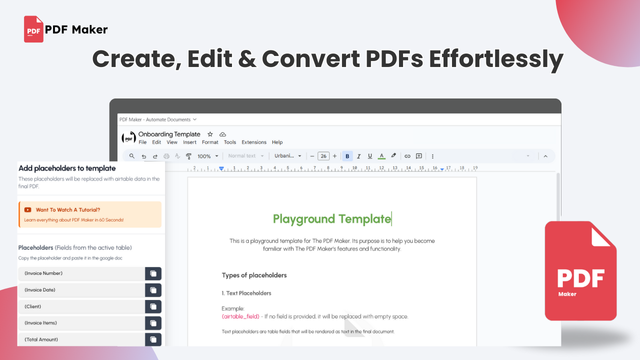Copy the {Invoice Number} placeholder
The height and width of the screenshot is (360, 640).
[153, 273]
